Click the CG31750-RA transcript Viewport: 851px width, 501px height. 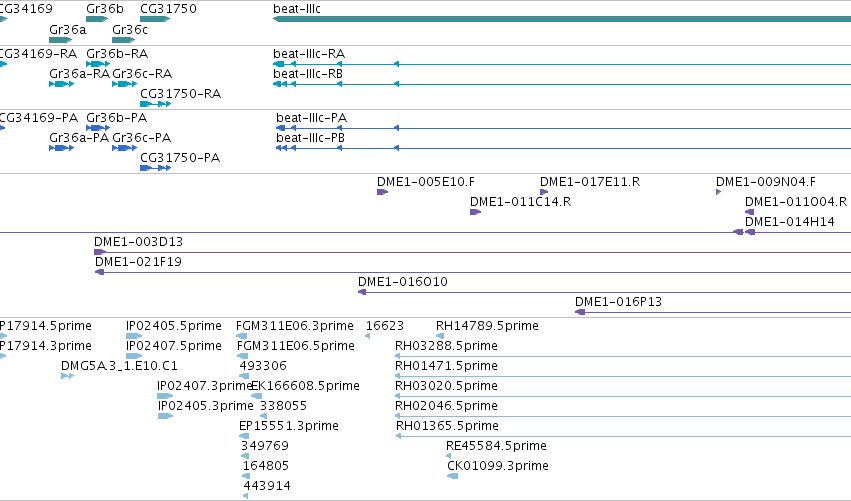click(x=156, y=104)
